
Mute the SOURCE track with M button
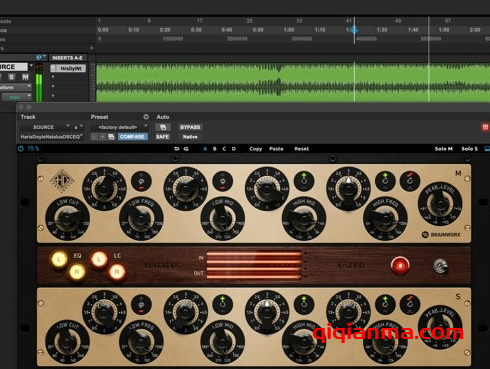tap(25, 77)
